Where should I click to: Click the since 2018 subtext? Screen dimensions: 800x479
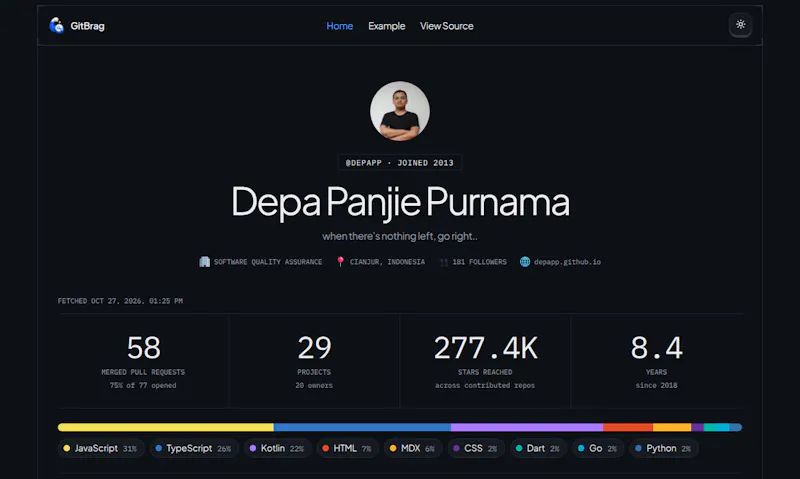click(656, 385)
